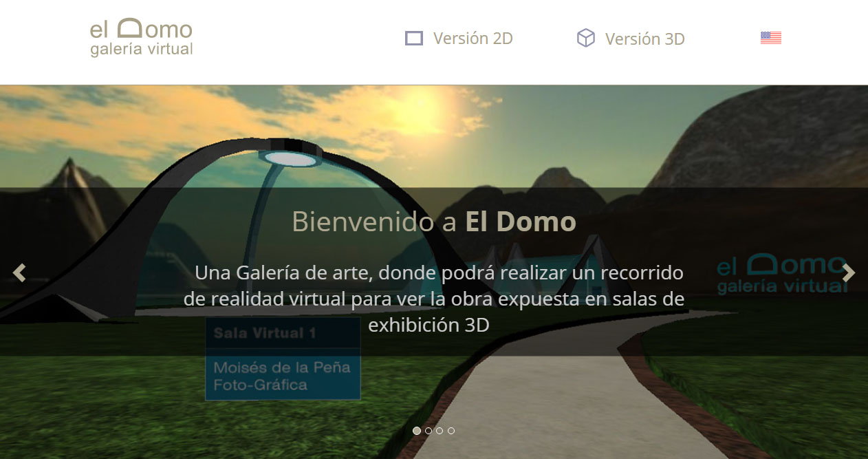
Task: Click the 'Bienvenido a El Domo' heading
Action: [x=434, y=222]
